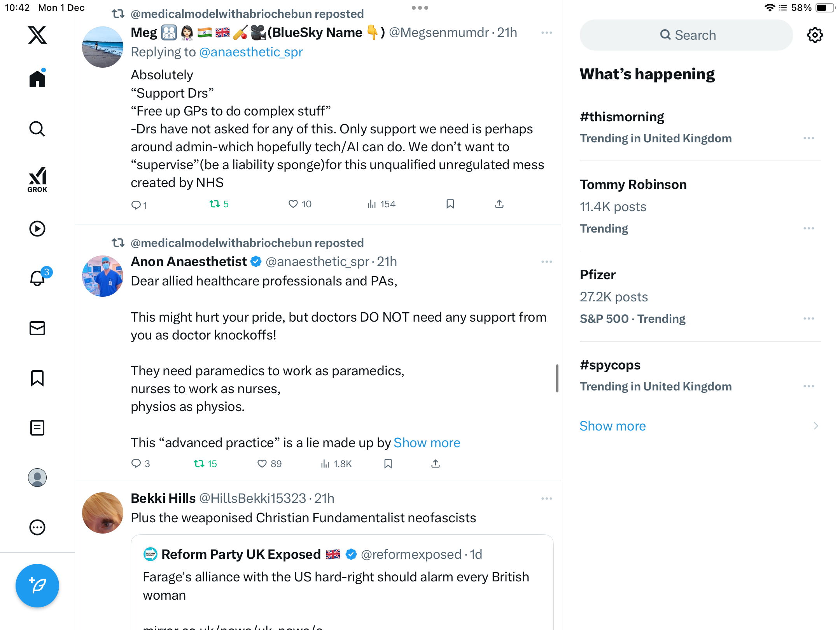Click the Search input field

click(686, 35)
